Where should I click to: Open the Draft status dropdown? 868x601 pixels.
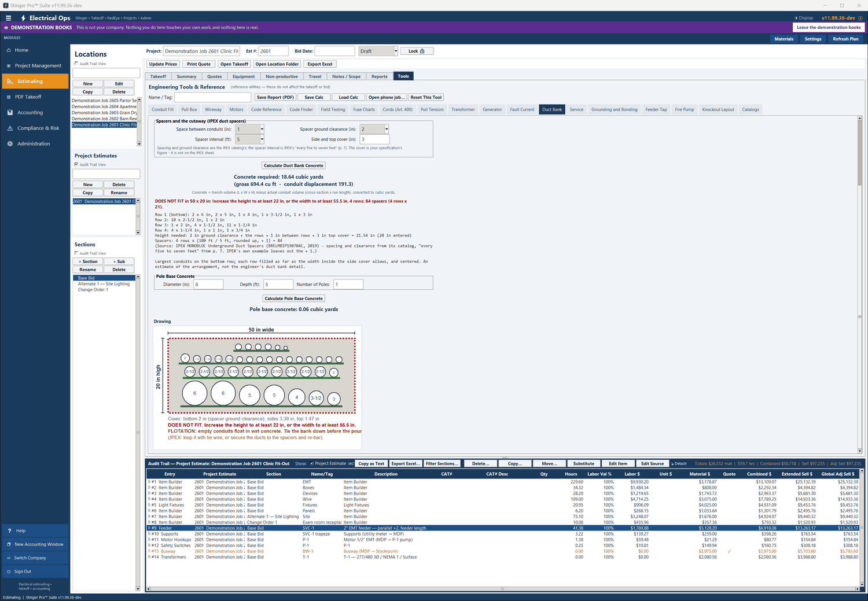396,51
